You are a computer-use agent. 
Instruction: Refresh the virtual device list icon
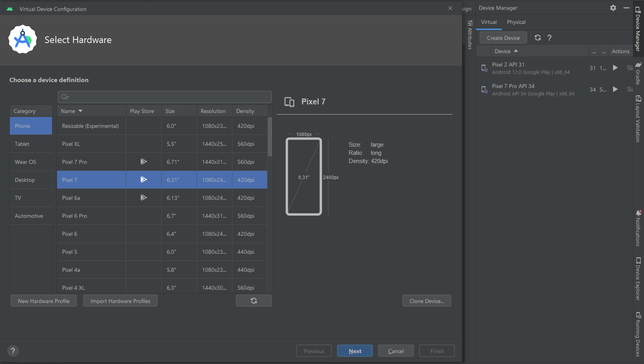coord(538,38)
